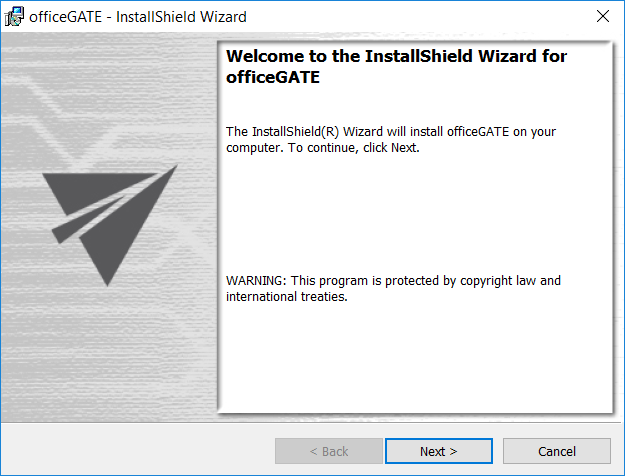Cancel the officeGATE installation

[x=556, y=451]
